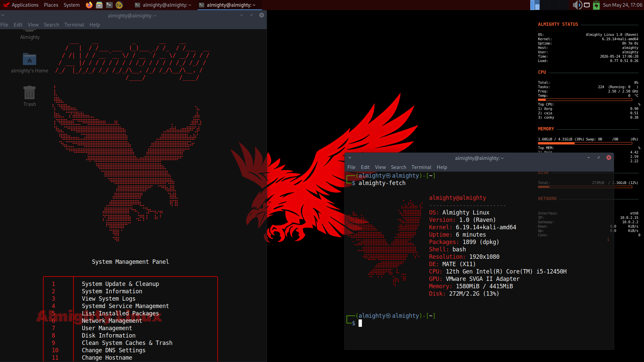Click the green battery power icon

click(596, 5)
